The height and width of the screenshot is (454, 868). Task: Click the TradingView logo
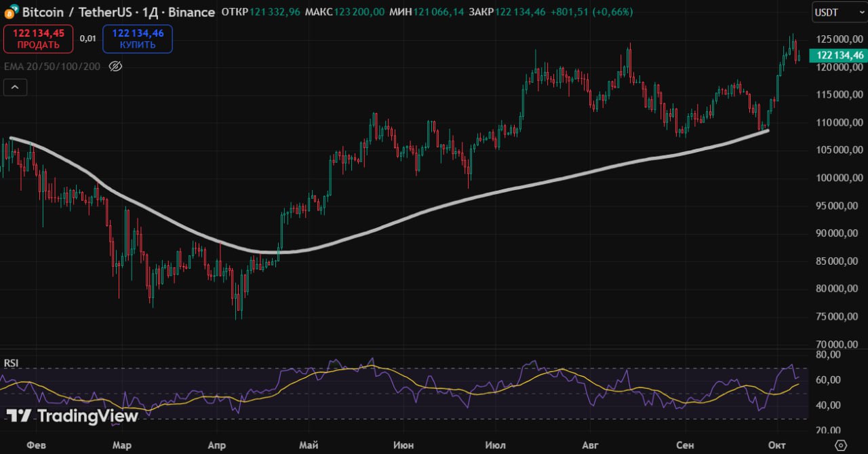(73, 416)
